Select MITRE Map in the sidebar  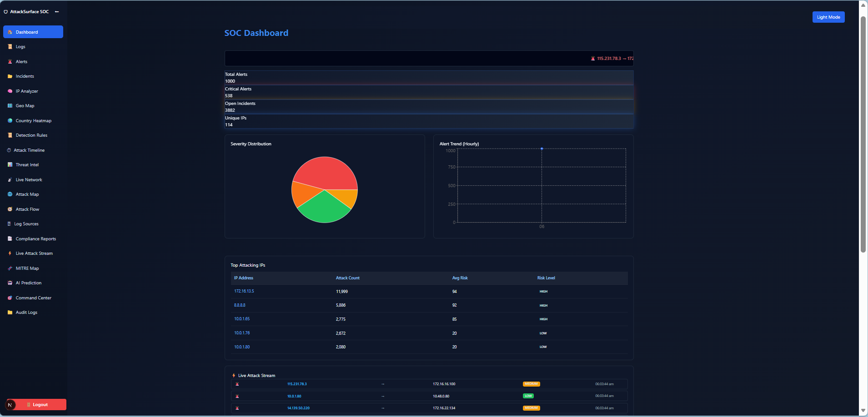pos(33,268)
